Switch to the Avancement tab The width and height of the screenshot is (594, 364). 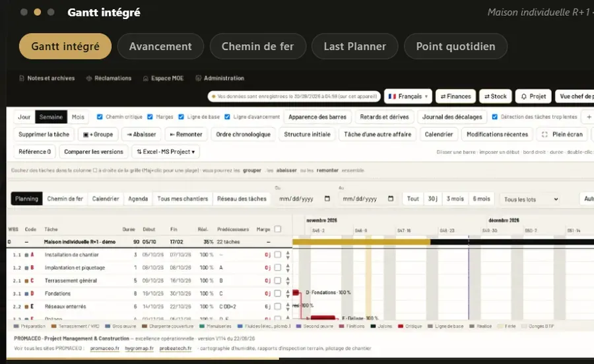point(160,46)
